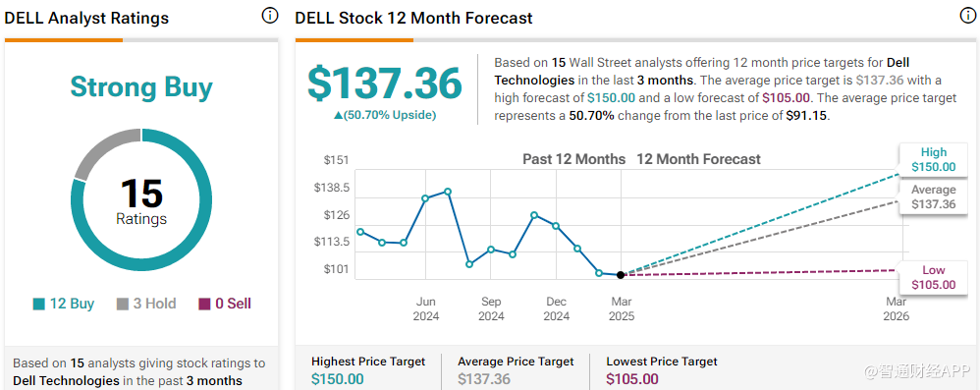The image size is (980, 390).
Task: Click the DELL Analyst Ratings info icon
Action: coord(269,17)
